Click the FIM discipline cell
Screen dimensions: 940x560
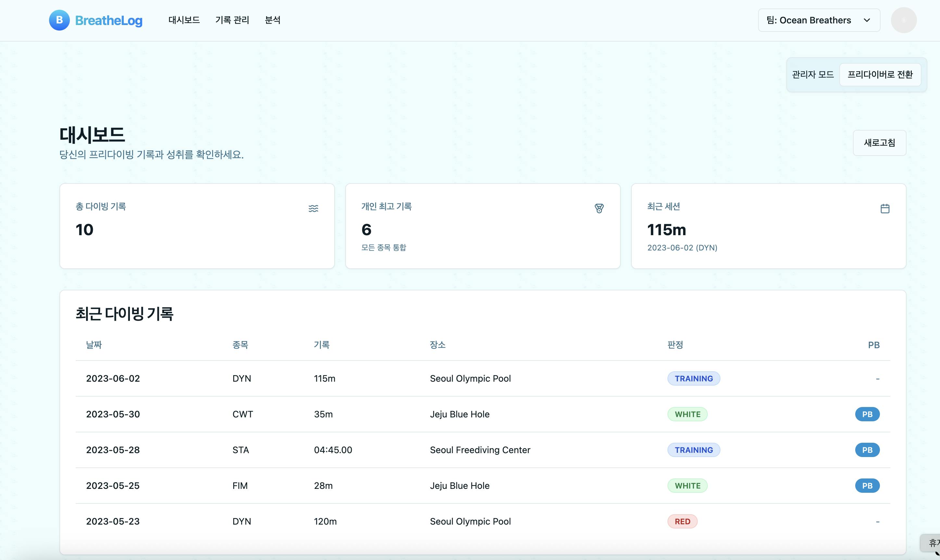[240, 486]
